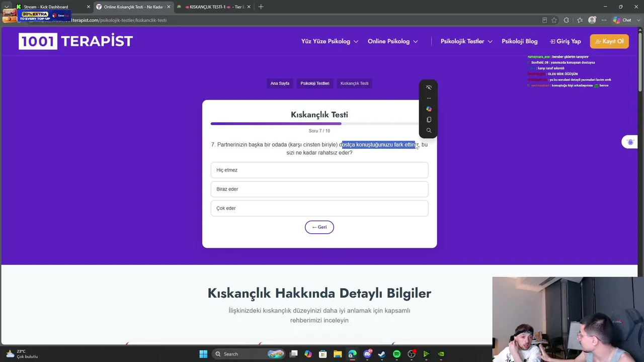
Task: Open the green play-arrow app on taskbar
Action: 426,354
